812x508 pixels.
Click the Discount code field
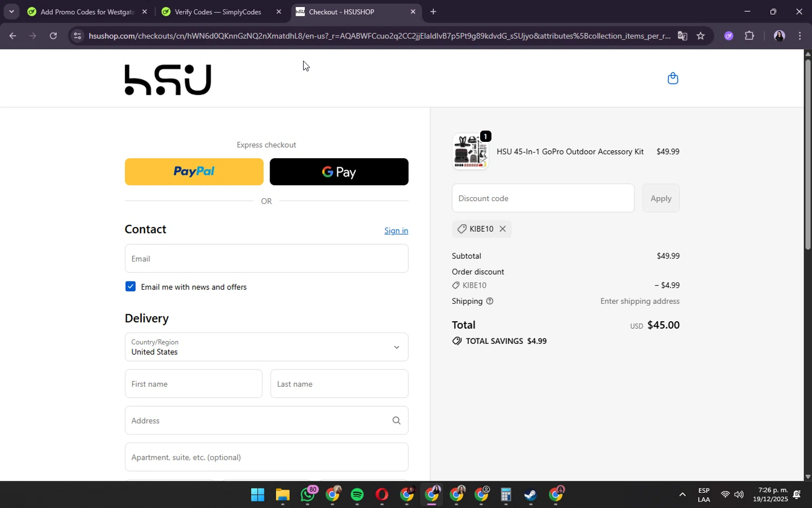click(x=543, y=198)
